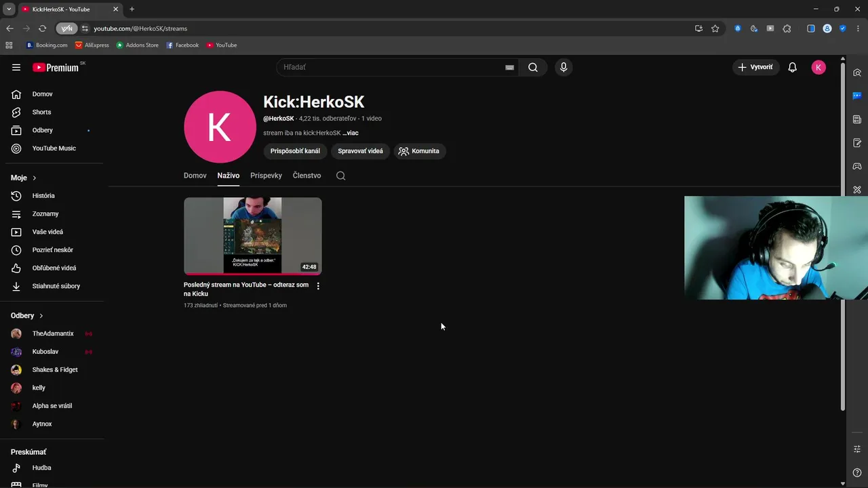The width and height of the screenshot is (868, 488).
Task: Start voice search with the microphone
Action: [564, 67]
